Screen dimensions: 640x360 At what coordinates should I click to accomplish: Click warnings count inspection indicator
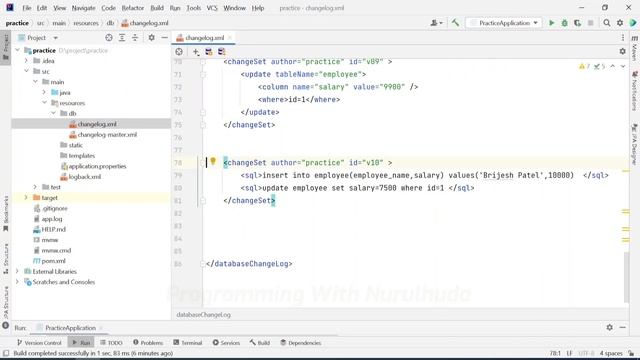click(584, 66)
